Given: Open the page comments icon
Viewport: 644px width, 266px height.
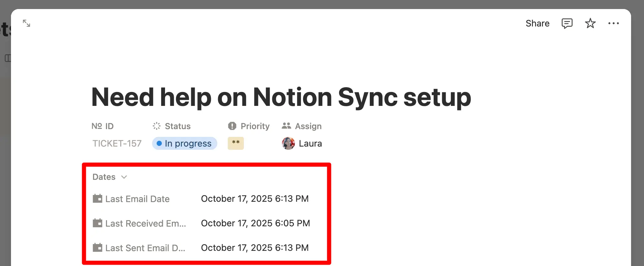Looking at the screenshot, I should (567, 23).
